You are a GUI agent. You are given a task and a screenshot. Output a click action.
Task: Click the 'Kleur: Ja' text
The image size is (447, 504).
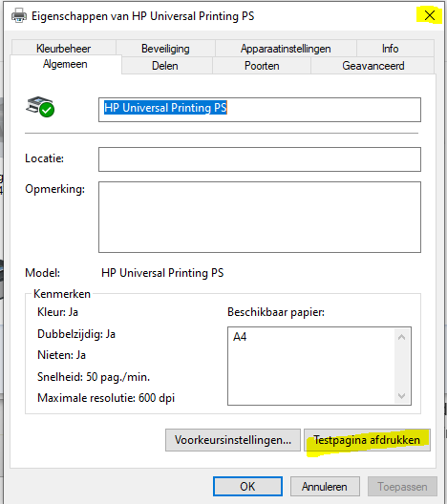pos(57,312)
